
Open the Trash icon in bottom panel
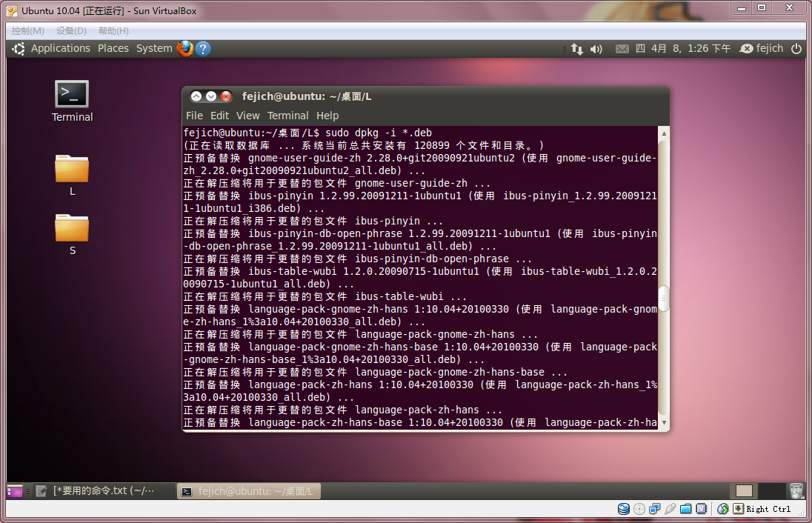796,491
